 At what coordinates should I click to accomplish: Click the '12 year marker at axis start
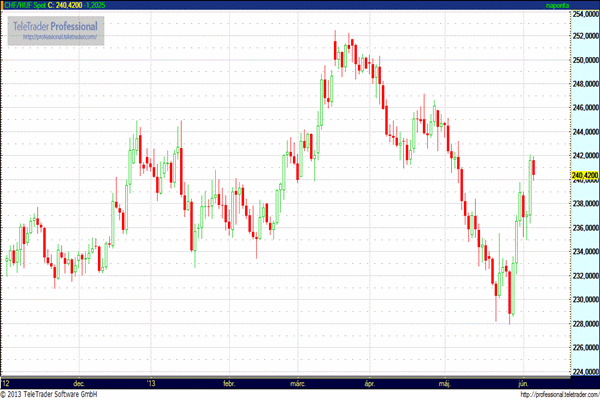[7, 383]
